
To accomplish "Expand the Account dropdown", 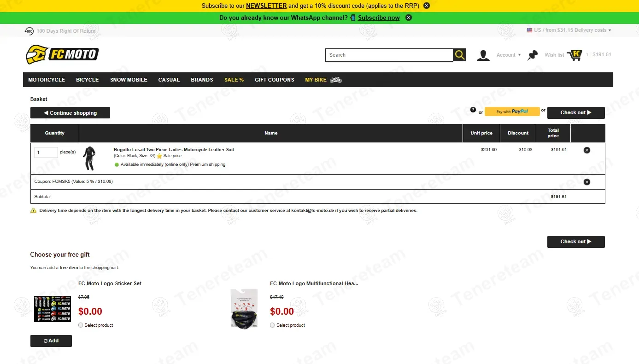I will [x=508, y=55].
